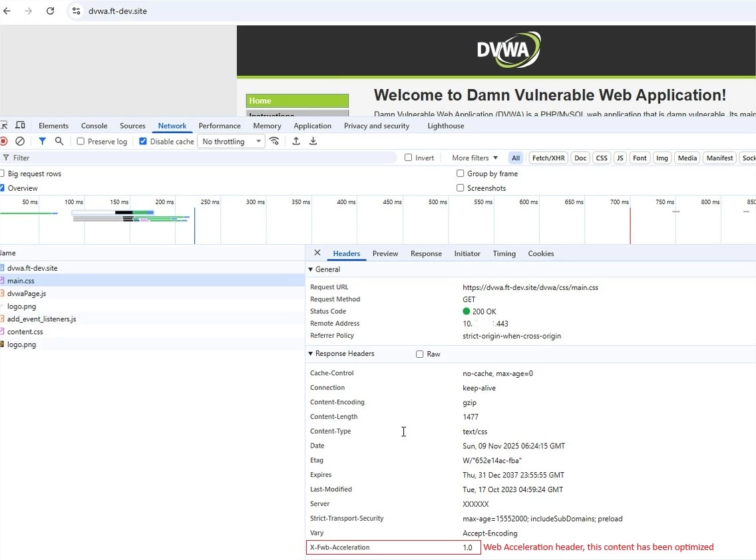This screenshot has width=756, height=560.
Task: Select the content.css request row
Action: [152, 332]
